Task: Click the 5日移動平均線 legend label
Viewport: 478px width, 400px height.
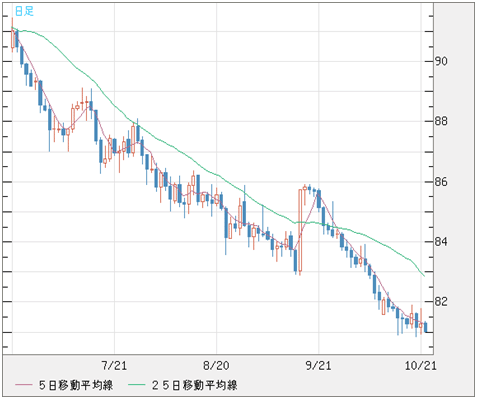Action: click(76, 385)
